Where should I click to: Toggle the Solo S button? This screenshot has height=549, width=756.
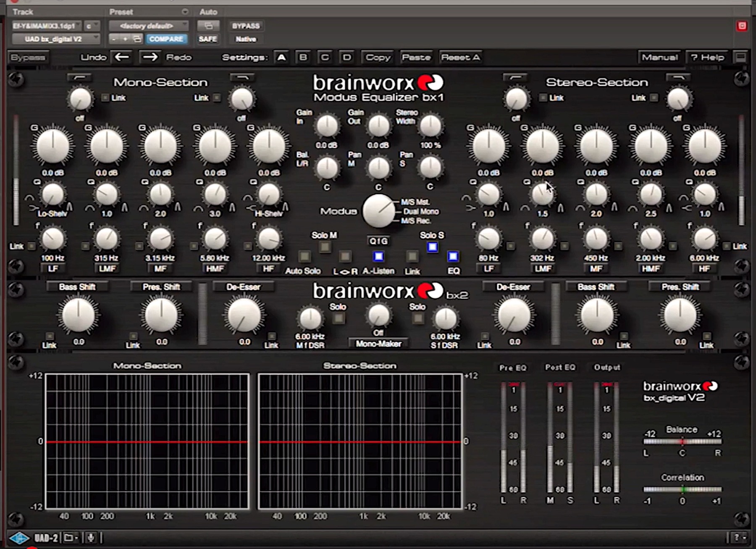click(432, 247)
